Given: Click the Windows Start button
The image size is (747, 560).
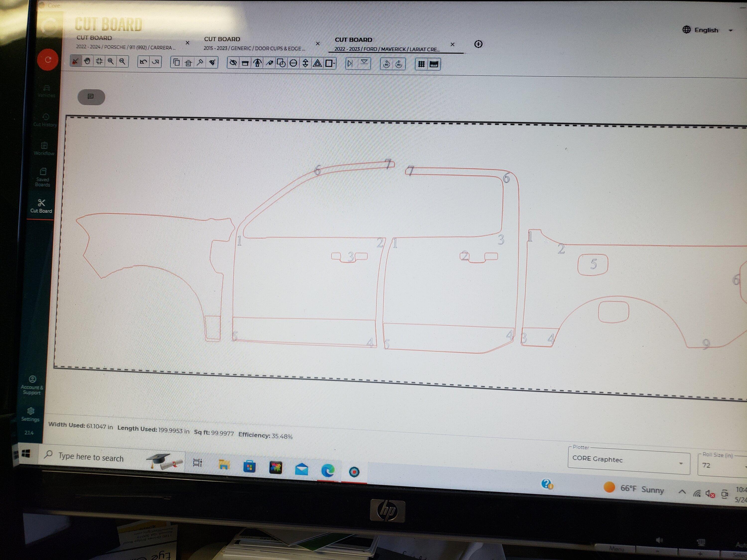Looking at the screenshot, I should point(26,454).
